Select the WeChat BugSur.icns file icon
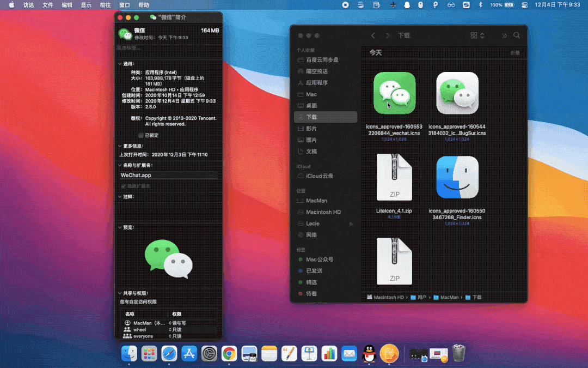 click(x=457, y=93)
